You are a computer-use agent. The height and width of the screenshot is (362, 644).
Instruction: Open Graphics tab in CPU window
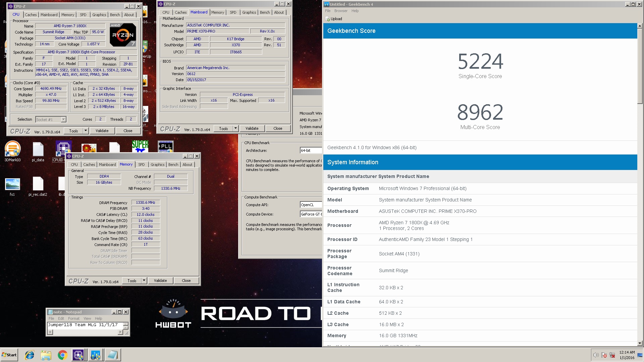(99, 15)
